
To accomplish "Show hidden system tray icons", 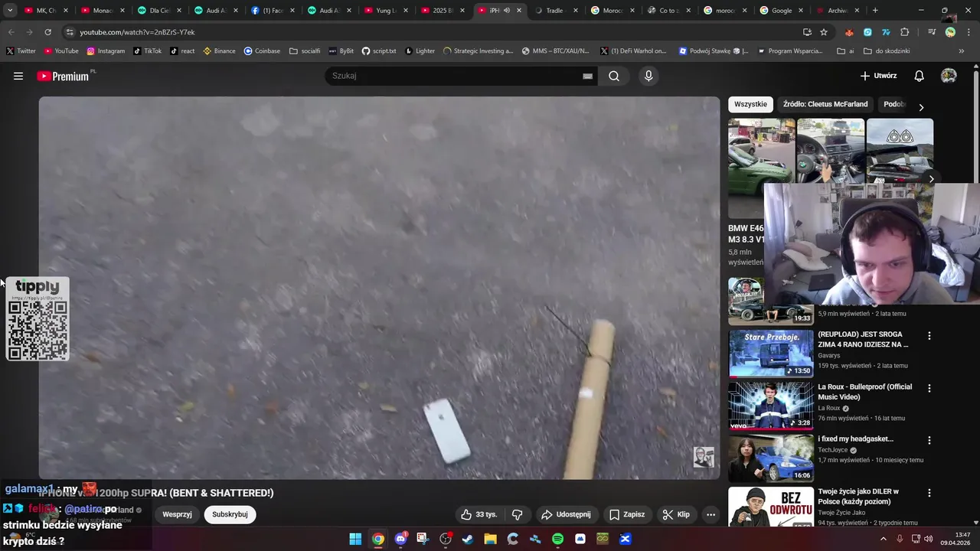I will pyautogui.click(x=883, y=539).
